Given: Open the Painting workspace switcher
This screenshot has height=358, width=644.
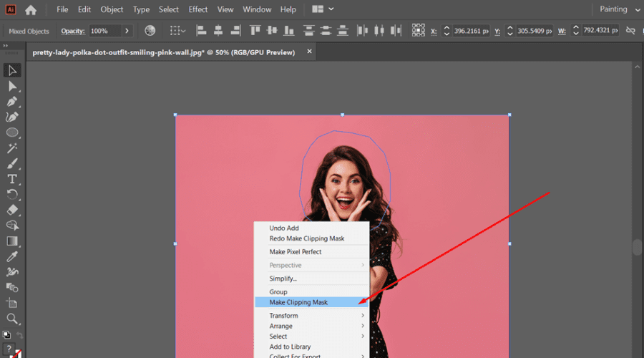Looking at the screenshot, I should (x=620, y=9).
